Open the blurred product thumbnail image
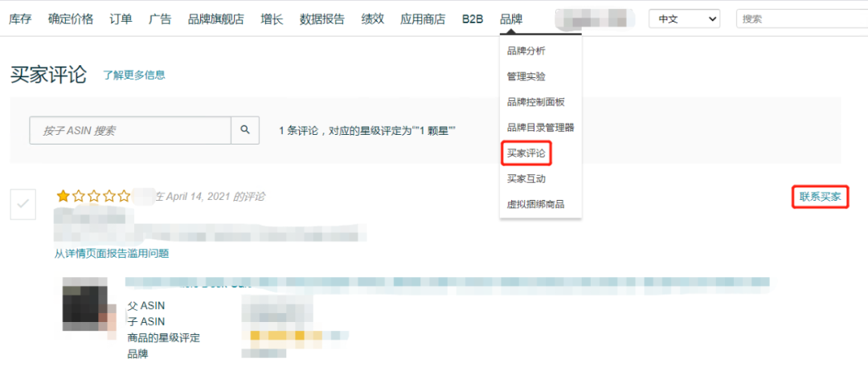The image size is (868, 383). pos(89,304)
